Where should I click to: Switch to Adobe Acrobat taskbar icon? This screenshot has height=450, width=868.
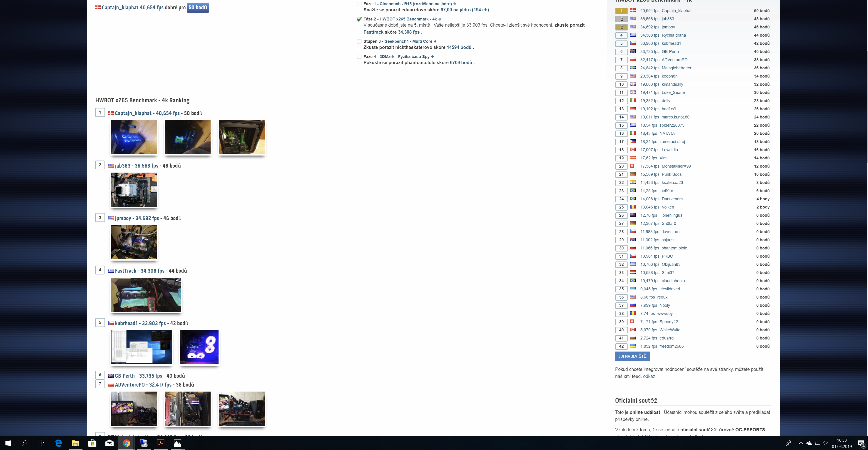pyautogui.click(x=161, y=443)
